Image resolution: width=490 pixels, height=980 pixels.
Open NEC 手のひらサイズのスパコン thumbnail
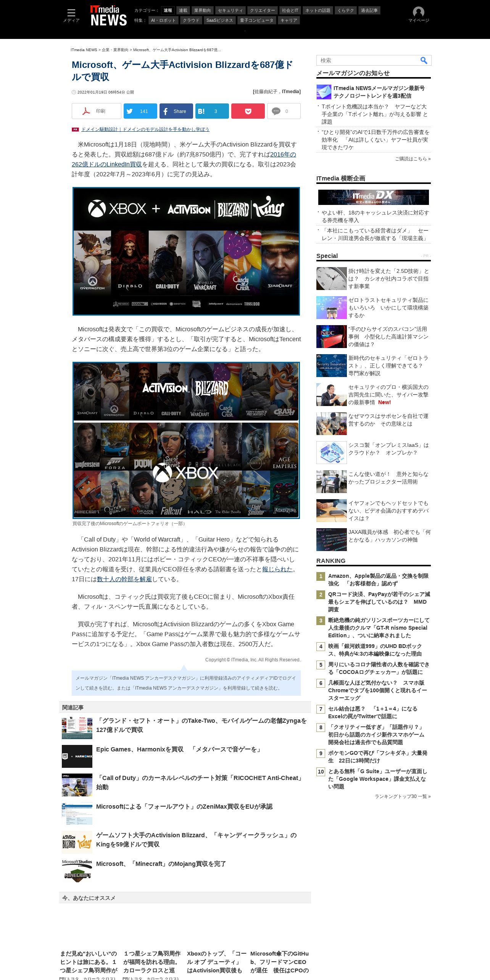tap(332, 337)
